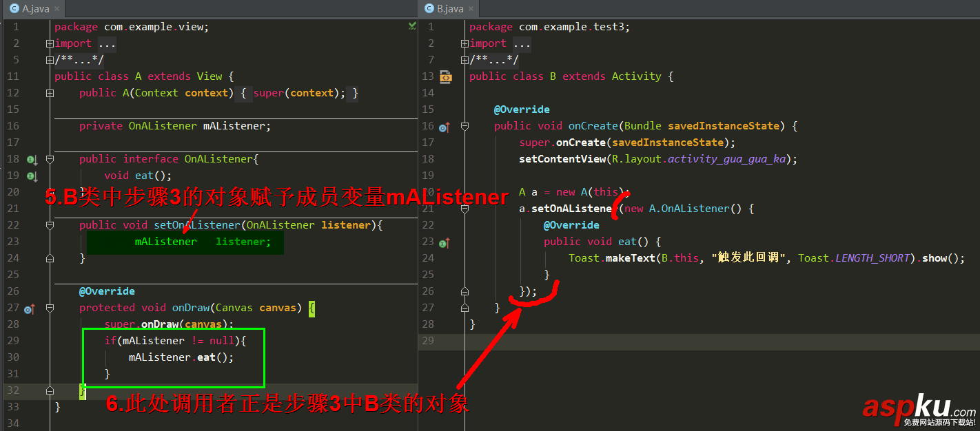Click 'super.onCreate' call in B.java

tap(562, 143)
